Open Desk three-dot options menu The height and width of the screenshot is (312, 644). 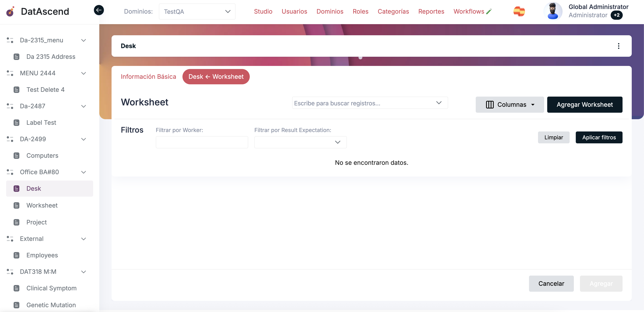click(x=619, y=46)
